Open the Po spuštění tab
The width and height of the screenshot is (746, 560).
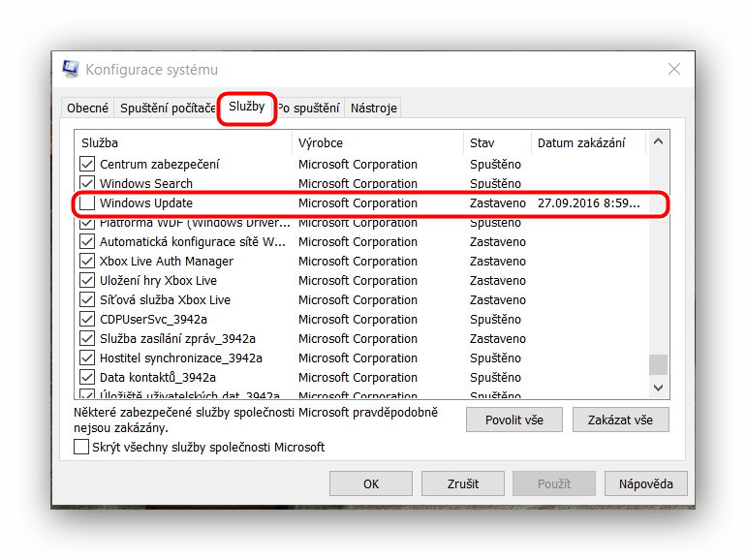[309, 108]
